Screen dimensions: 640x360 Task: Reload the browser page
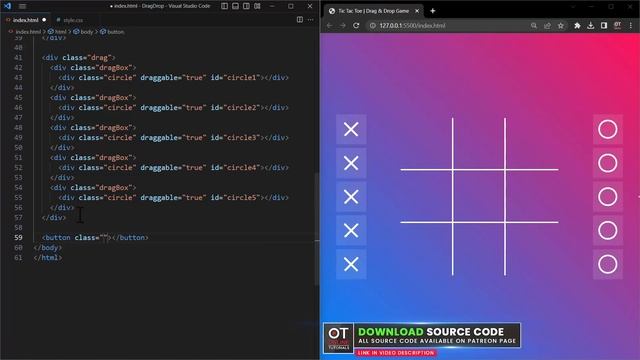356,25
